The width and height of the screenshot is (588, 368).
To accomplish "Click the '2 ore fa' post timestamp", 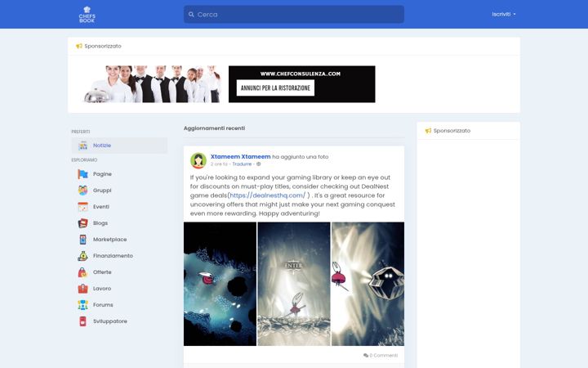I will tap(219, 164).
